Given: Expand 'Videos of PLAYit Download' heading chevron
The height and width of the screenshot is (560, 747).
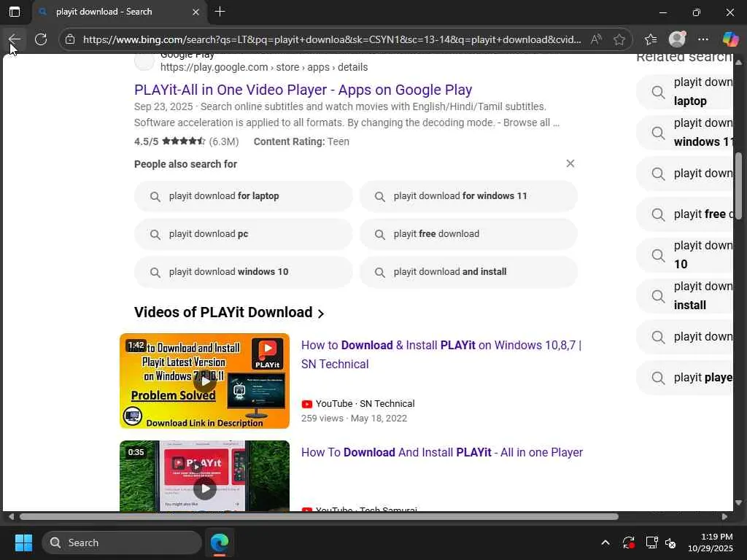Looking at the screenshot, I should point(321,314).
